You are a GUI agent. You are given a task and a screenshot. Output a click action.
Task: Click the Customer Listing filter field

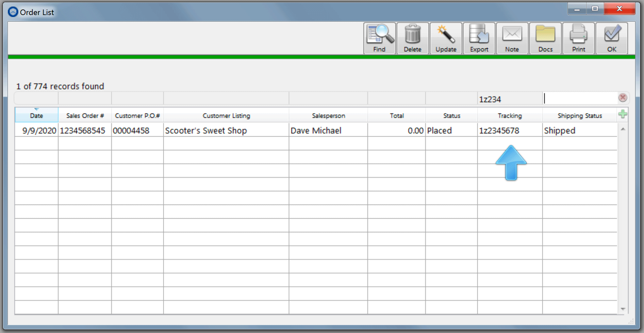tap(226, 99)
